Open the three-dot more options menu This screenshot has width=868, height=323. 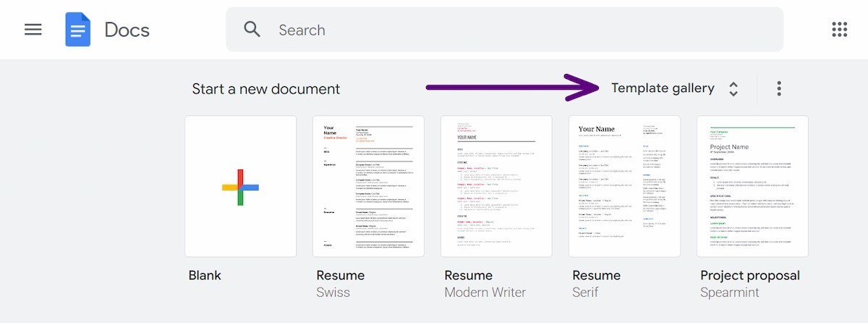coord(779,88)
